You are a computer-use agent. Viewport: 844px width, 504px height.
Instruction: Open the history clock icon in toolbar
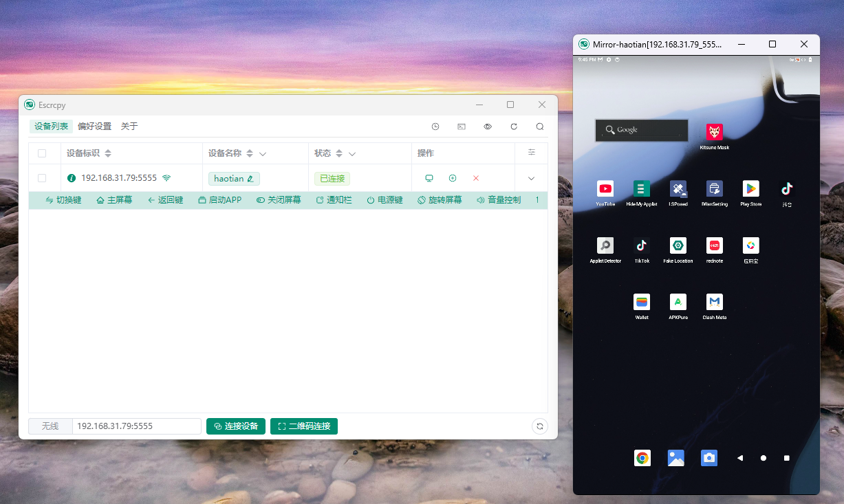pos(435,127)
